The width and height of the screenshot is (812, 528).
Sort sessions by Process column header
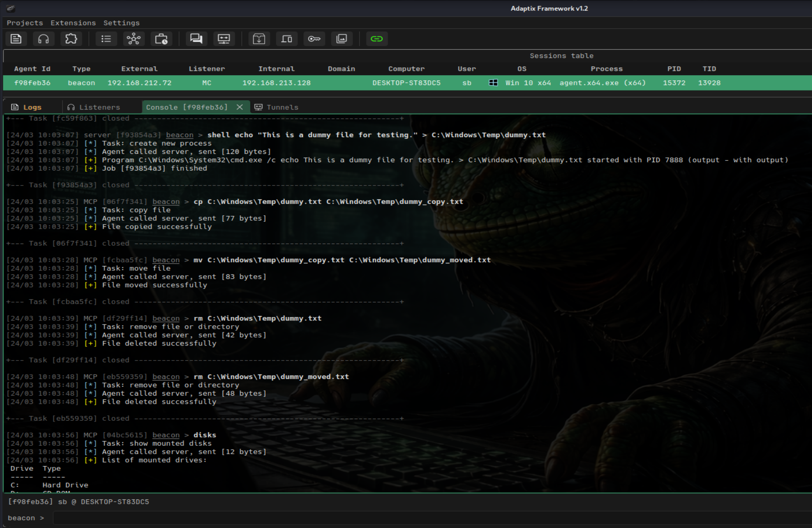607,69
